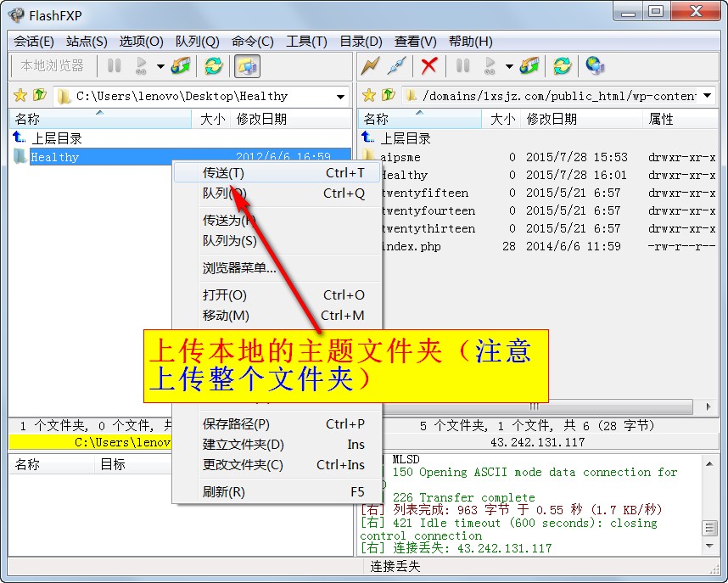The width and height of the screenshot is (728, 583).
Task: Open the 工具(T) menu
Action: coord(306,42)
